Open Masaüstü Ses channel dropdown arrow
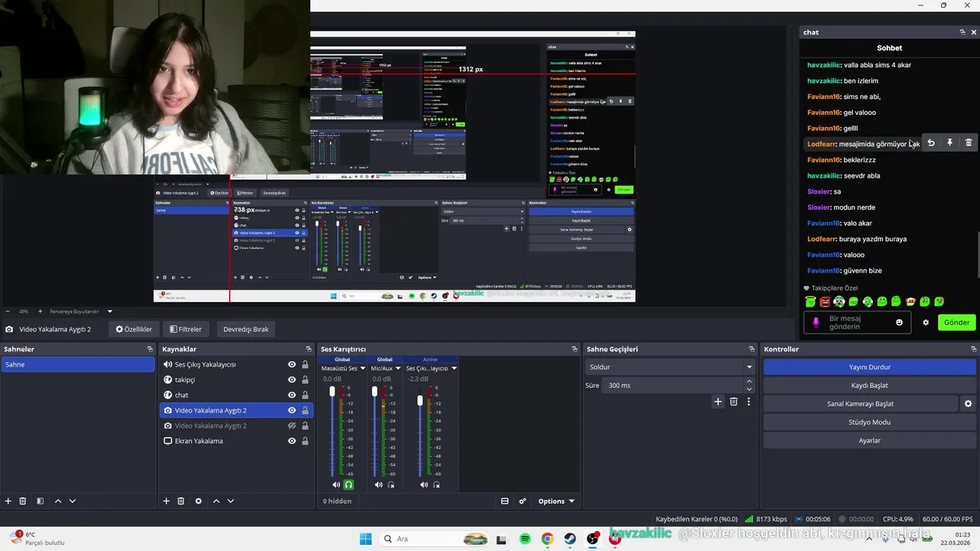 (x=363, y=368)
